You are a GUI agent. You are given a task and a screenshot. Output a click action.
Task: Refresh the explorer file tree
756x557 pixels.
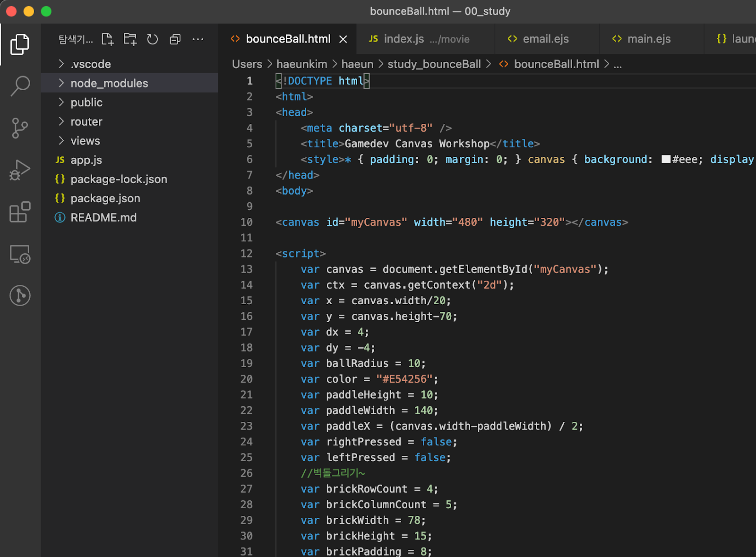click(152, 39)
